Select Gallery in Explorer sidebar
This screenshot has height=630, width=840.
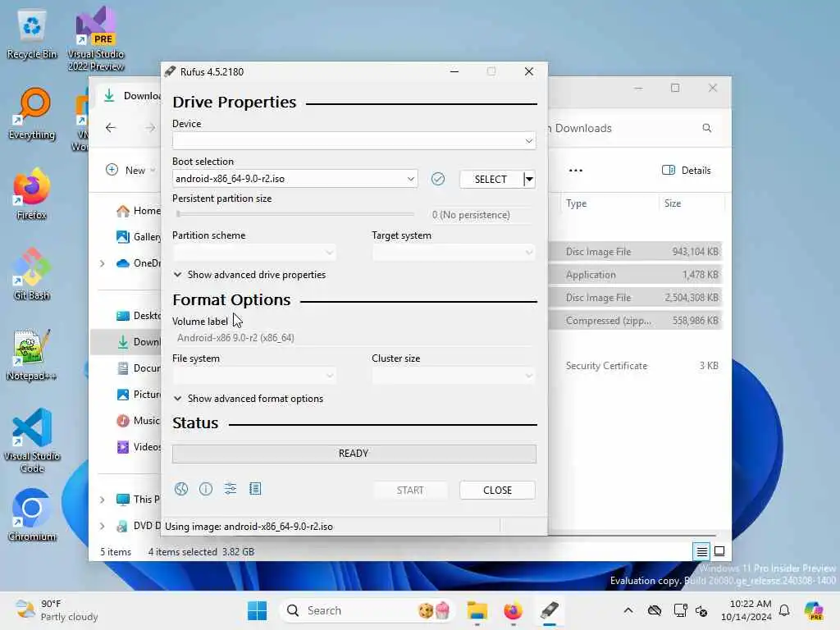[138, 237]
